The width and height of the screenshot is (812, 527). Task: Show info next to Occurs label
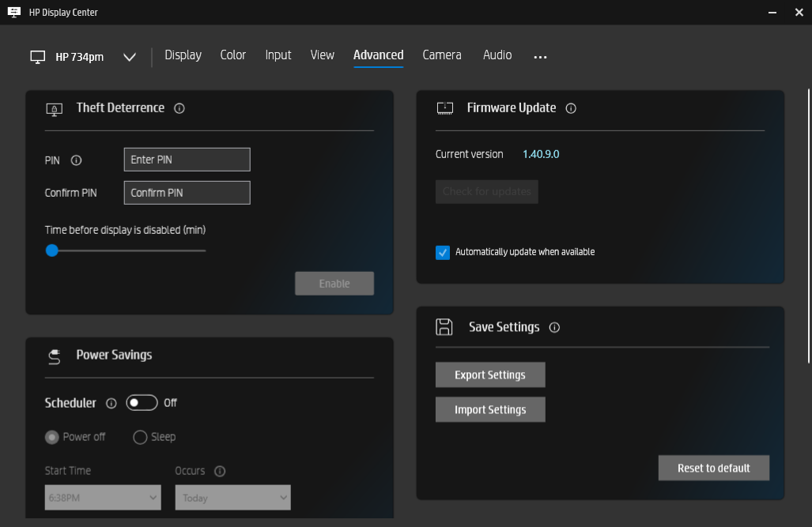(x=220, y=471)
